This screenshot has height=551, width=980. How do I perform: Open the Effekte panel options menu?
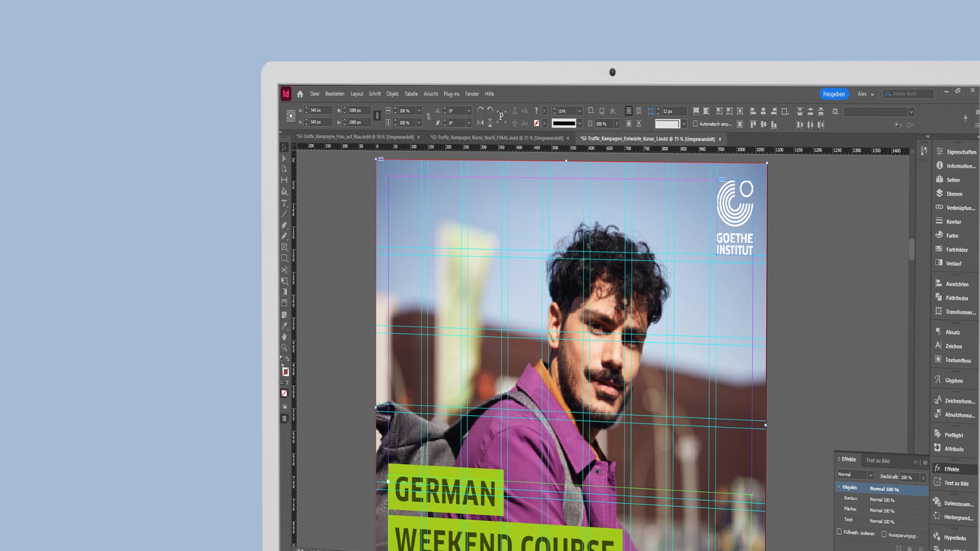[x=925, y=463]
